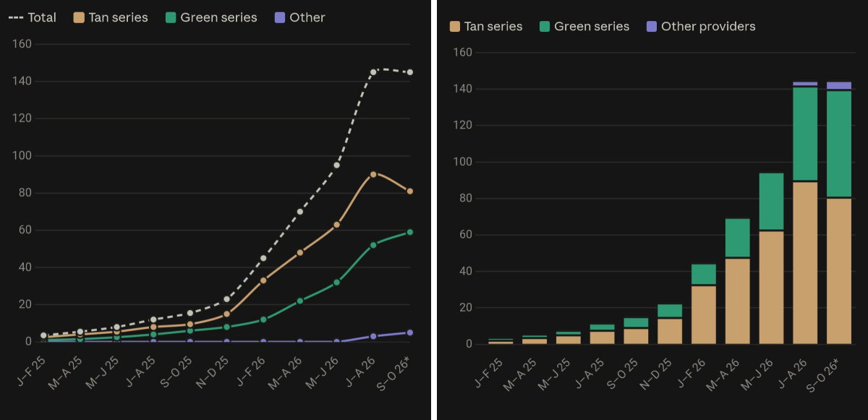The image size is (868, 420).
Task: Click the Tan line's M–A 26 data point
Action: 300,252
